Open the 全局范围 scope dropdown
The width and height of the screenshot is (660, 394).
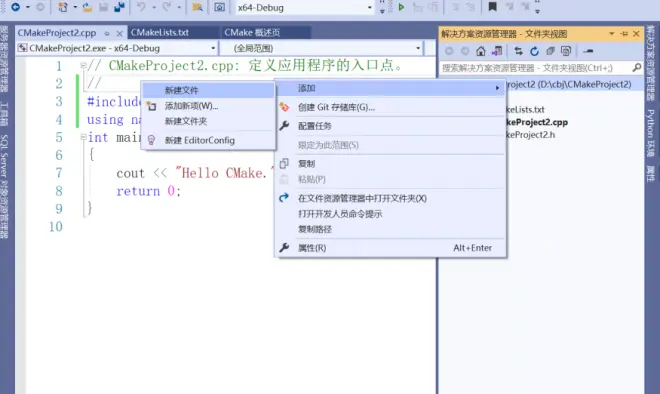coord(418,48)
